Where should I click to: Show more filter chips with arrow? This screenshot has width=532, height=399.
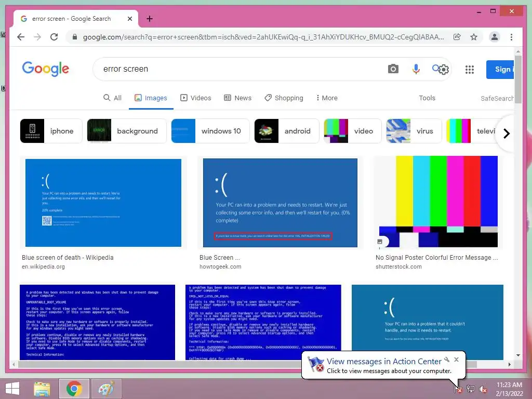point(506,134)
